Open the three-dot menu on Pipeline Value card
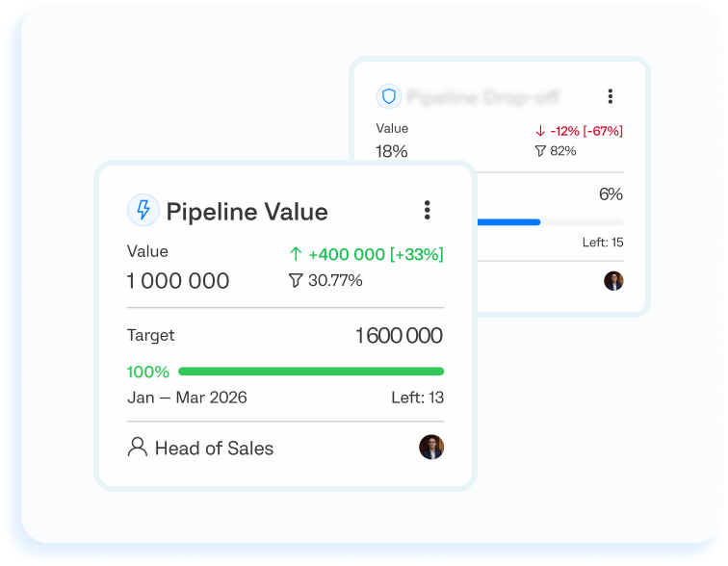 [428, 210]
